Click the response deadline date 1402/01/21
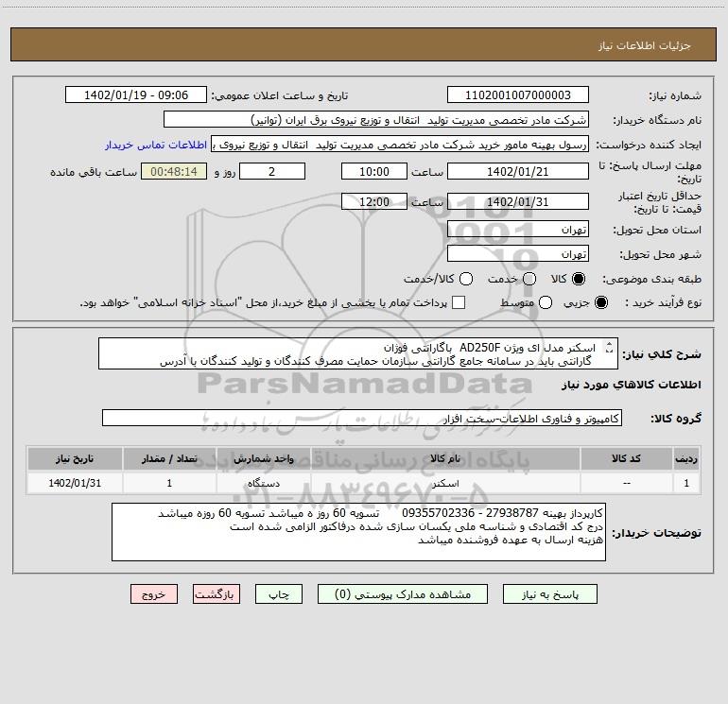The width and height of the screenshot is (728, 704). (x=518, y=172)
